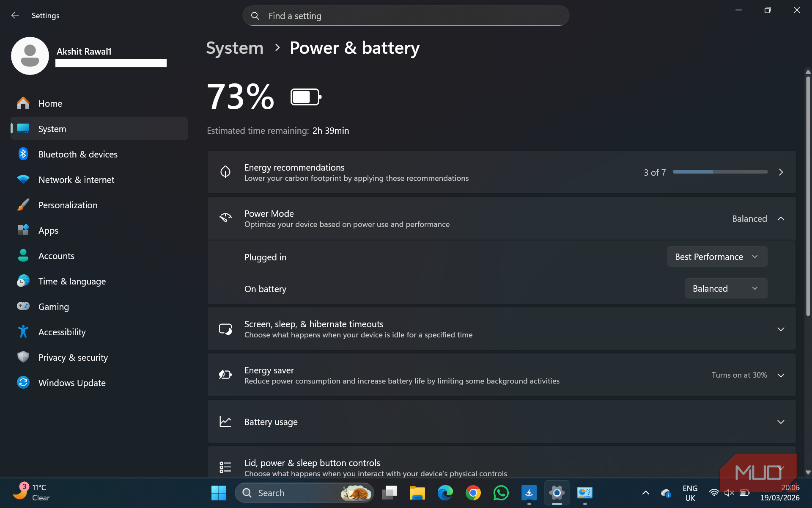Open Personalization settings
Image resolution: width=812 pixels, height=508 pixels.
99,205
